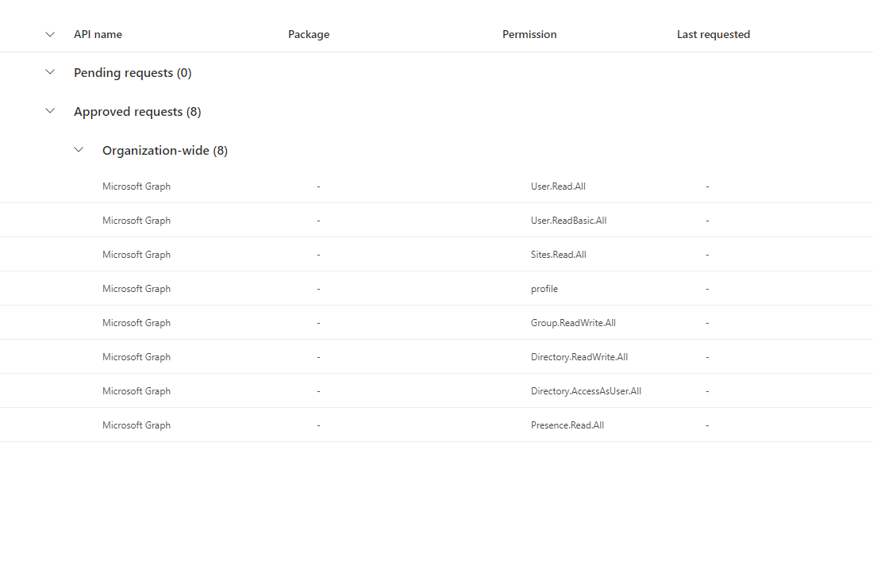Select the User.ReadBasic.All permission row

pyautogui.click(x=568, y=220)
